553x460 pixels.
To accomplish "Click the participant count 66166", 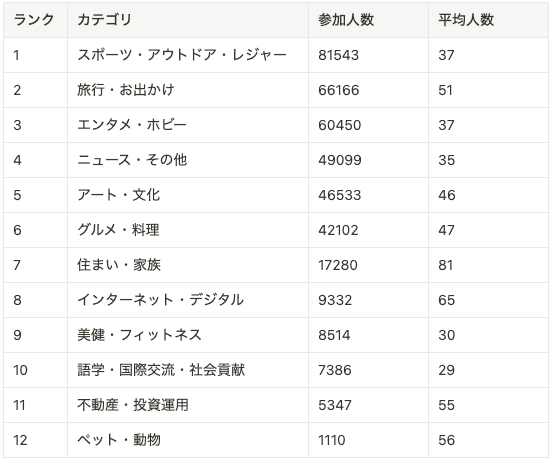I will point(339,90).
